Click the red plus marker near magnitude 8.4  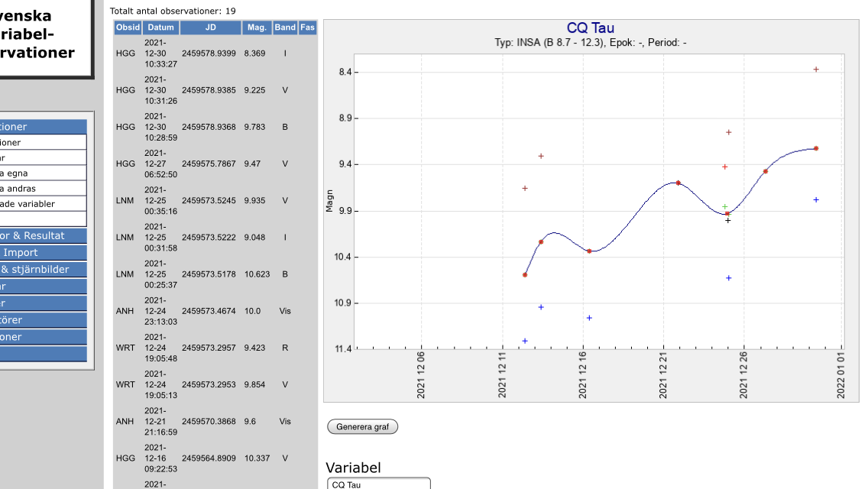coord(816,70)
